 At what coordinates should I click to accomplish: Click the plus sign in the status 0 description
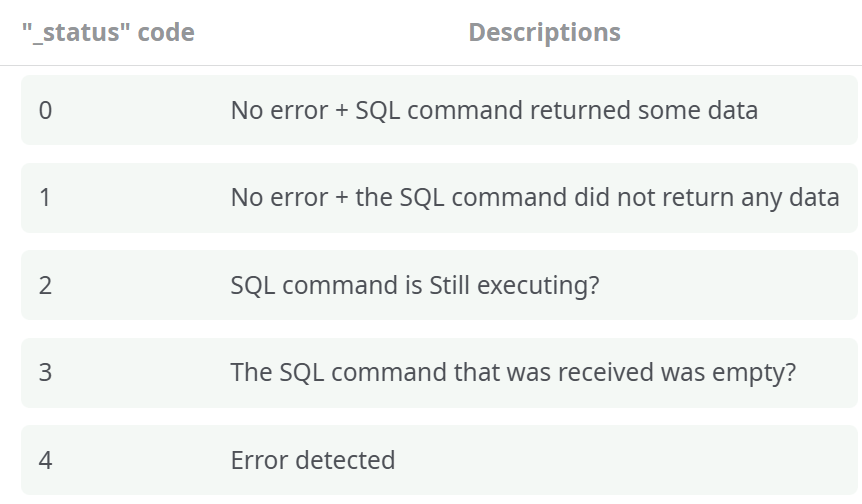coord(341,110)
